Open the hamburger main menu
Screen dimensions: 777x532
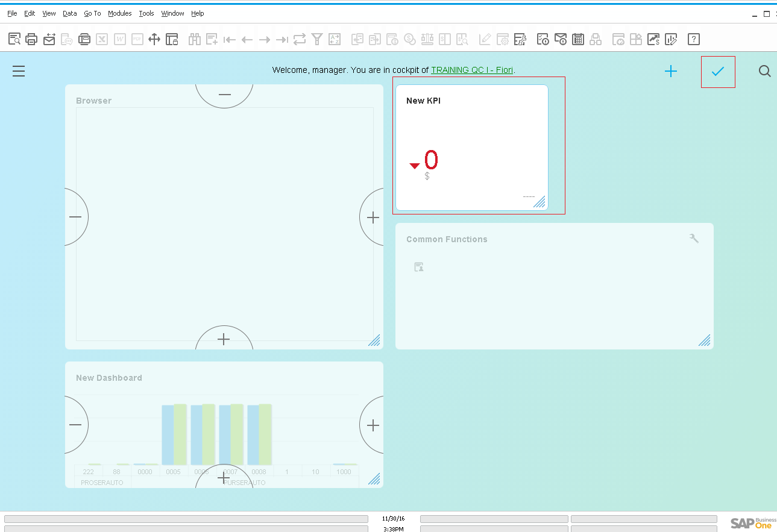[x=19, y=71]
